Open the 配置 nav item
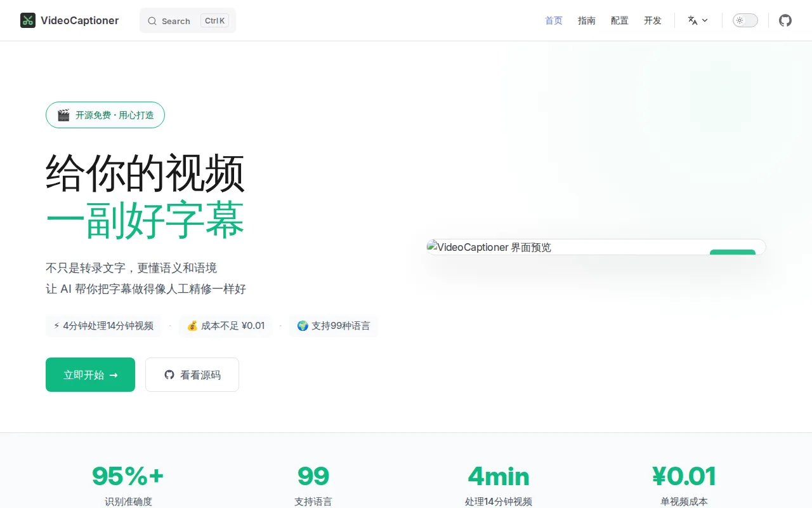This screenshot has width=812, height=508. click(x=620, y=20)
